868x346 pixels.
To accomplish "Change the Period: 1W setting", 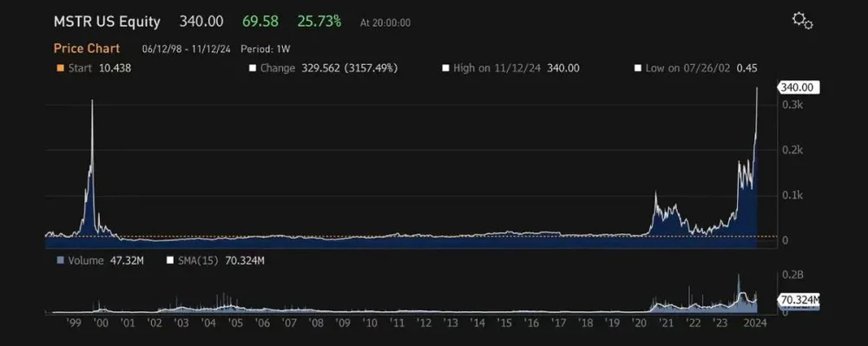I will tap(265, 49).
